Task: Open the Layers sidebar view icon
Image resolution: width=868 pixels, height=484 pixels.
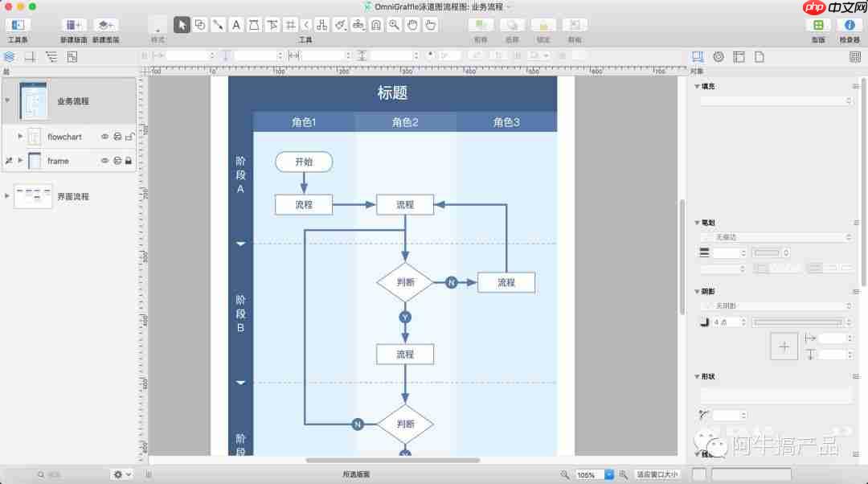Action: coord(10,57)
